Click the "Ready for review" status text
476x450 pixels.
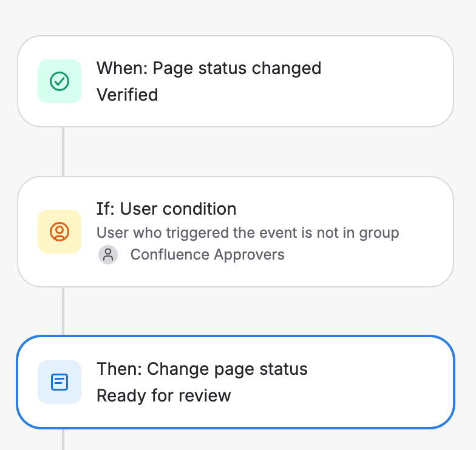coord(164,395)
